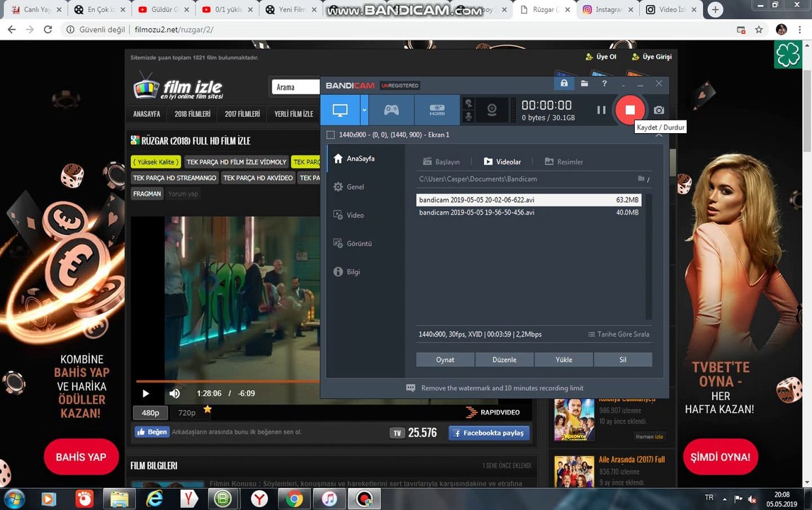Take a screenshot with camera icon
The height and width of the screenshot is (510, 812).
659,110
